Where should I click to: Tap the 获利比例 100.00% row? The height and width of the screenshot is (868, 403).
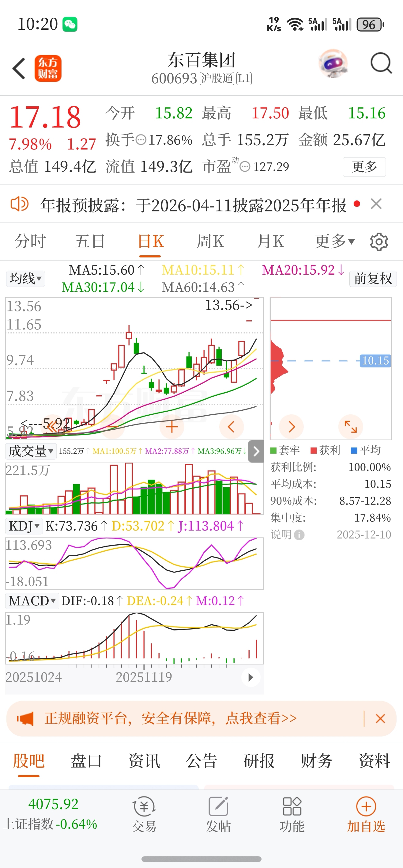pos(331,467)
